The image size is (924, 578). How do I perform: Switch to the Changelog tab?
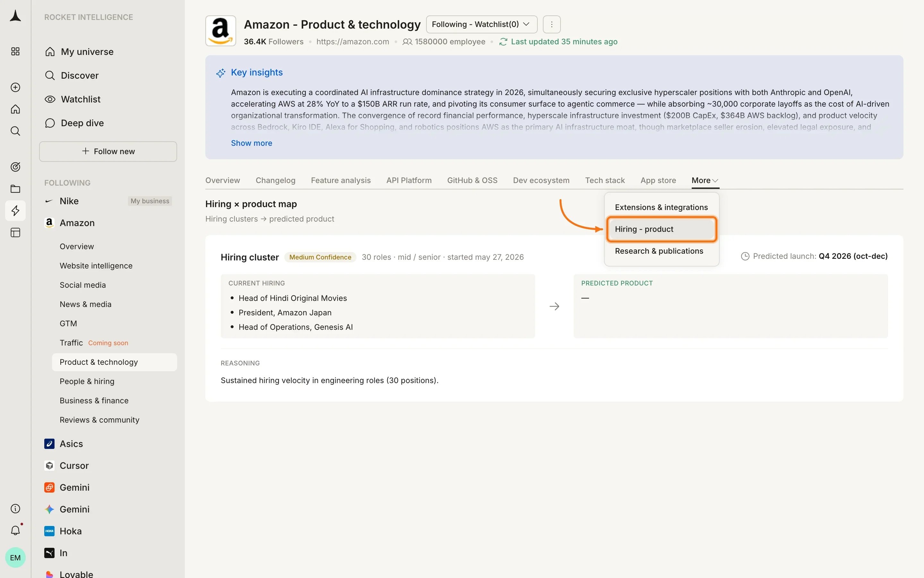pos(275,180)
